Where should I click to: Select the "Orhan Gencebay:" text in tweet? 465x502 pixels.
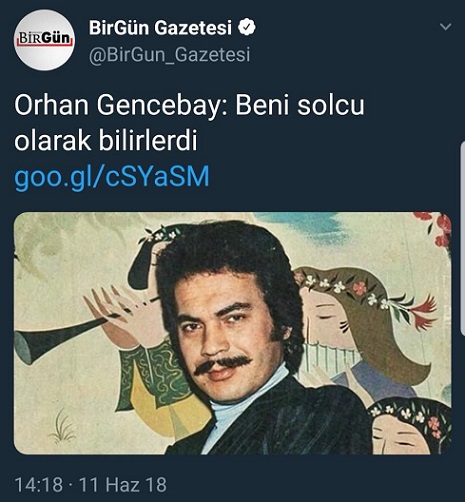[121, 106]
